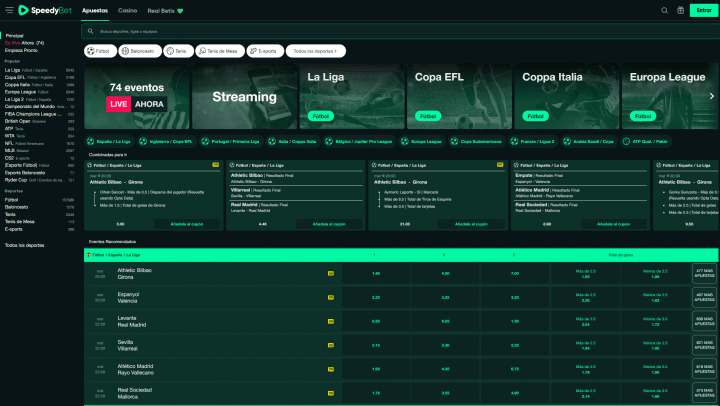Image resolution: width=720 pixels, height=406 pixels.
Task: Click bet builder icon for Espanyol–Valencia row
Action: [331, 297]
